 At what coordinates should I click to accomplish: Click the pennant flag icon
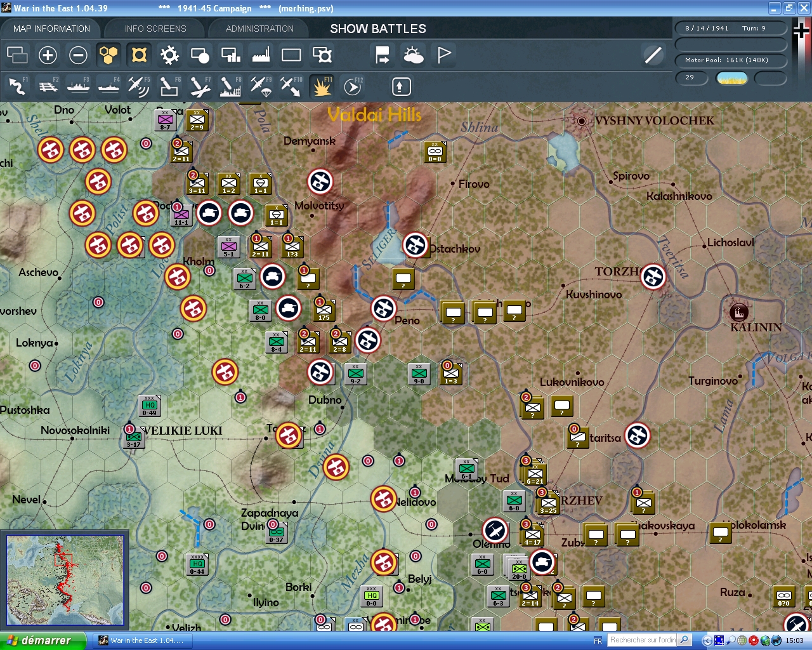[x=444, y=55]
